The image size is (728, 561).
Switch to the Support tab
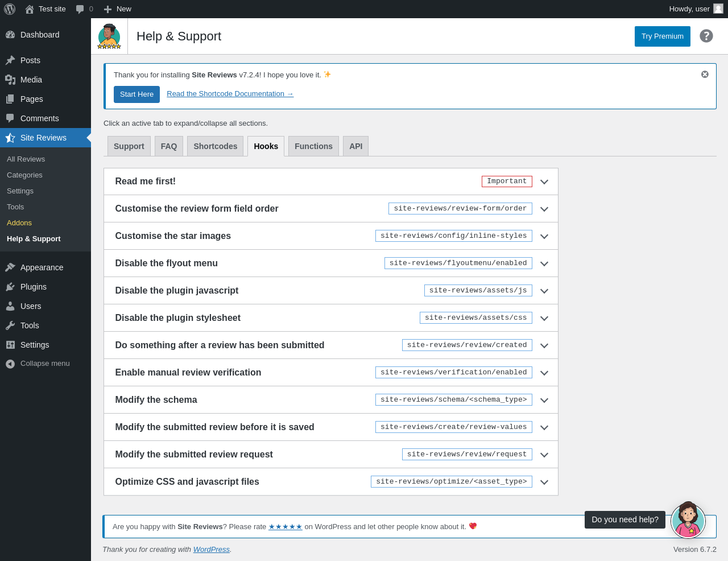coord(129,146)
